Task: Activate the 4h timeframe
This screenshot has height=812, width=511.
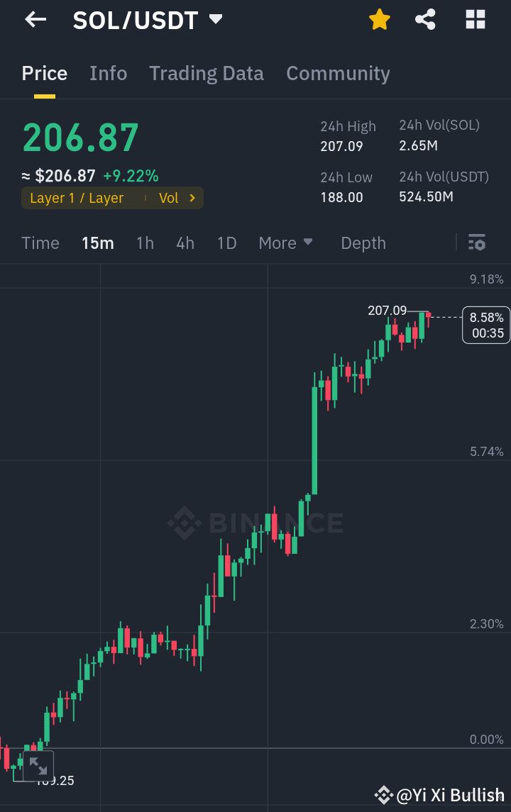Action: click(185, 243)
